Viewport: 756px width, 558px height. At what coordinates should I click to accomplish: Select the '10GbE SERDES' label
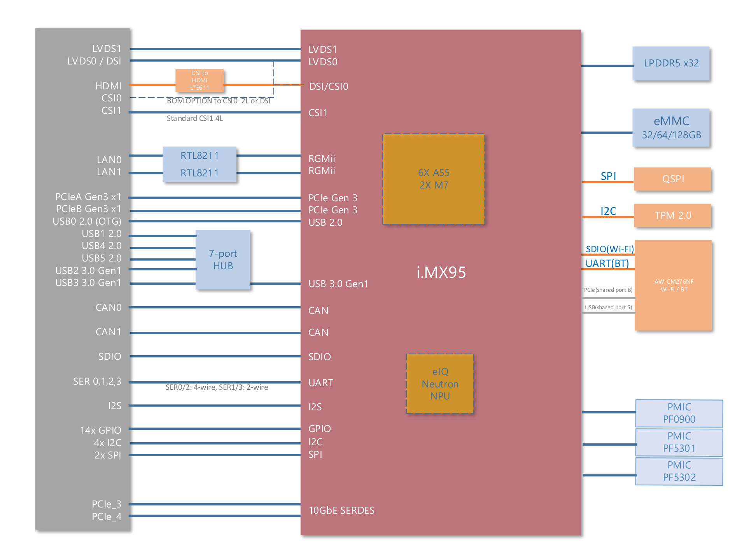pos(341,511)
